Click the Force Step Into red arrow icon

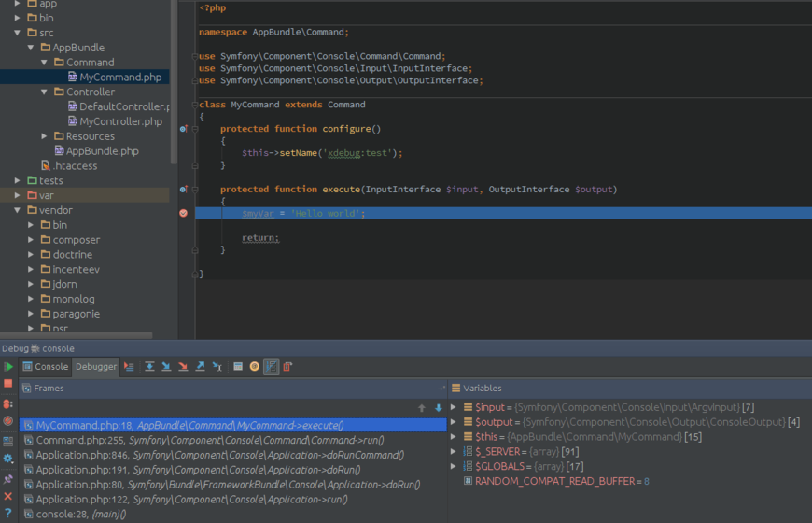[x=183, y=367]
